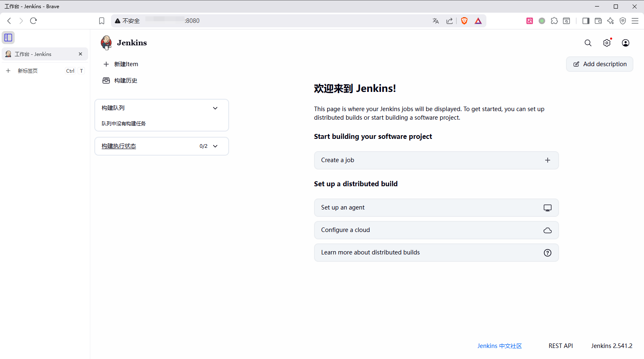Open 构建历史 from side menu

[x=125, y=80]
